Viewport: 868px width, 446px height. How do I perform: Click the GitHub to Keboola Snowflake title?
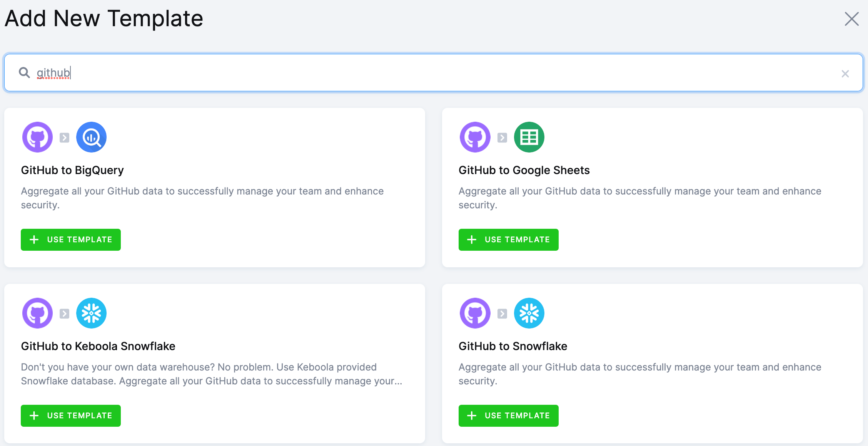coord(98,346)
